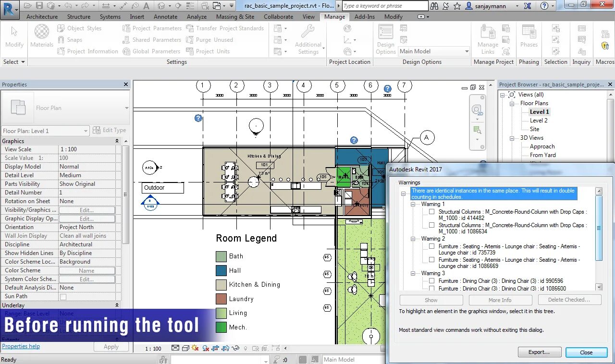Click the Open folder icon in quick access toolbar

coord(27,6)
